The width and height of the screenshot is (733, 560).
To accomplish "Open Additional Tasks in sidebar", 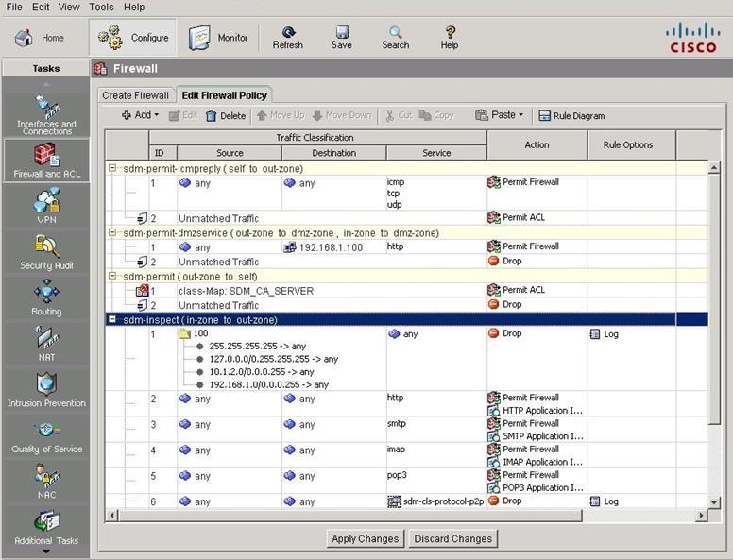I will click(46, 528).
